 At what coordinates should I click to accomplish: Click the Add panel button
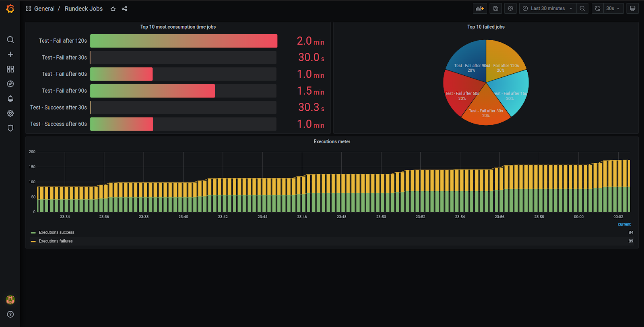click(x=480, y=8)
